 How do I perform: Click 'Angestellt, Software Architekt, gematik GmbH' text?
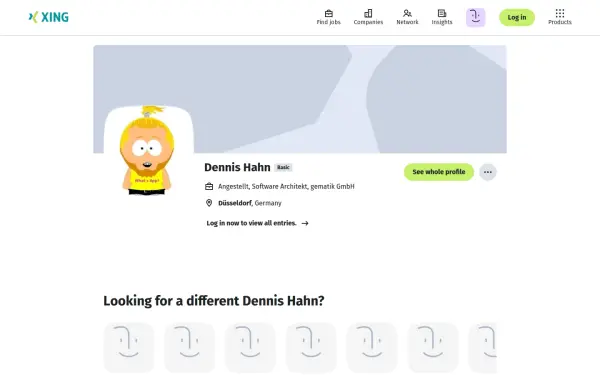coord(286,186)
